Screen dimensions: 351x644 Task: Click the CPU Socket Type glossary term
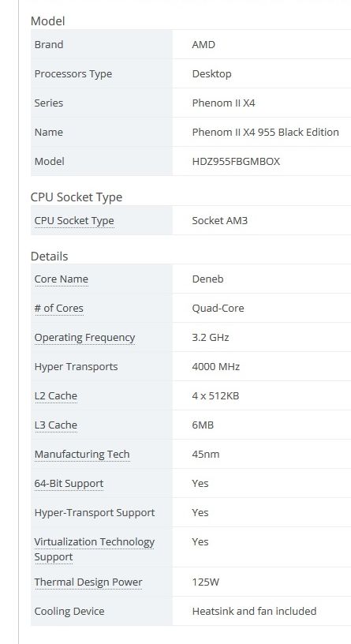(74, 220)
